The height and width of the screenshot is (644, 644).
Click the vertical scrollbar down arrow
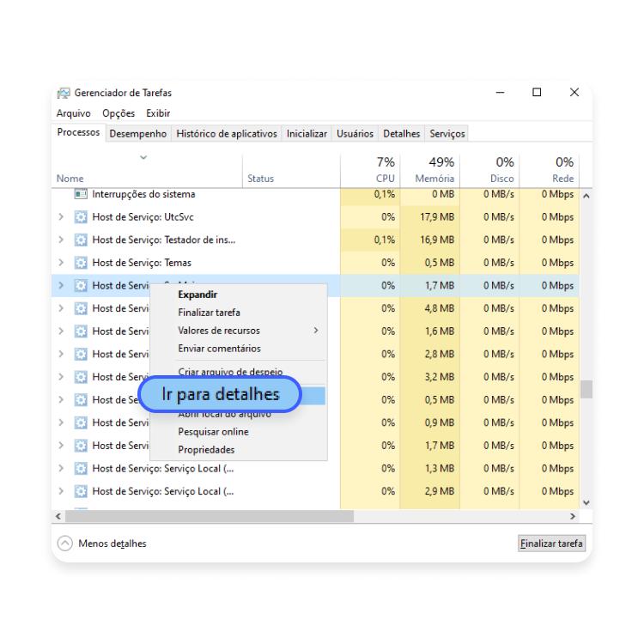coord(586,502)
